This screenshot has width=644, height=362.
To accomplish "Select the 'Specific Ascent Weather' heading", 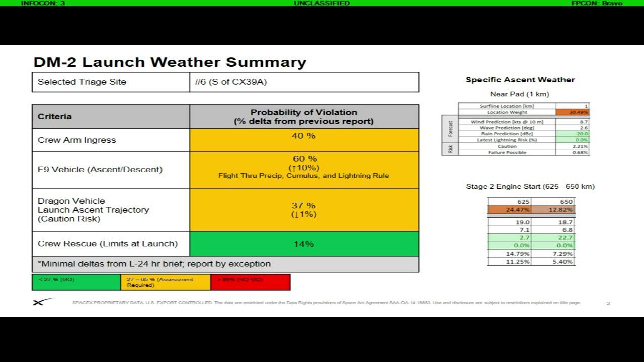I will pos(520,80).
